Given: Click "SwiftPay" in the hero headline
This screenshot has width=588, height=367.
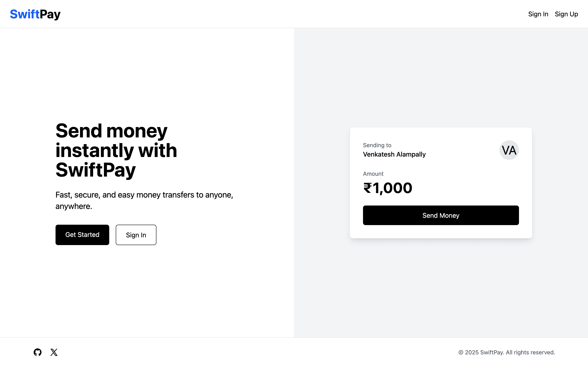Looking at the screenshot, I should pyautogui.click(x=96, y=170).
